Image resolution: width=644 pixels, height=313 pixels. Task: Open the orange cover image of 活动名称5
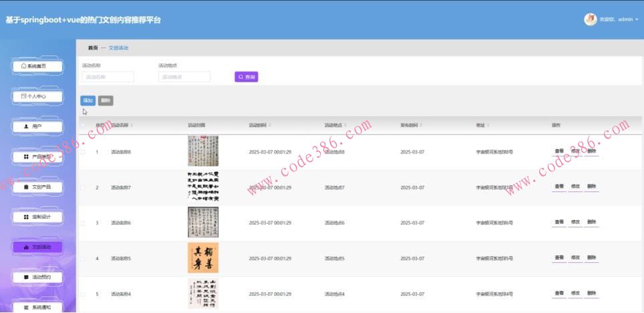click(203, 258)
